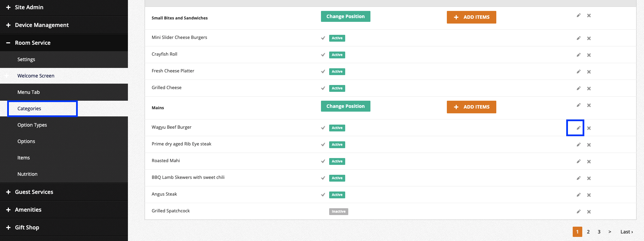Viewport: 644px width, 241px height.
Task: Add items to Small Bites and Sandwiches
Action: tap(471, 17)
